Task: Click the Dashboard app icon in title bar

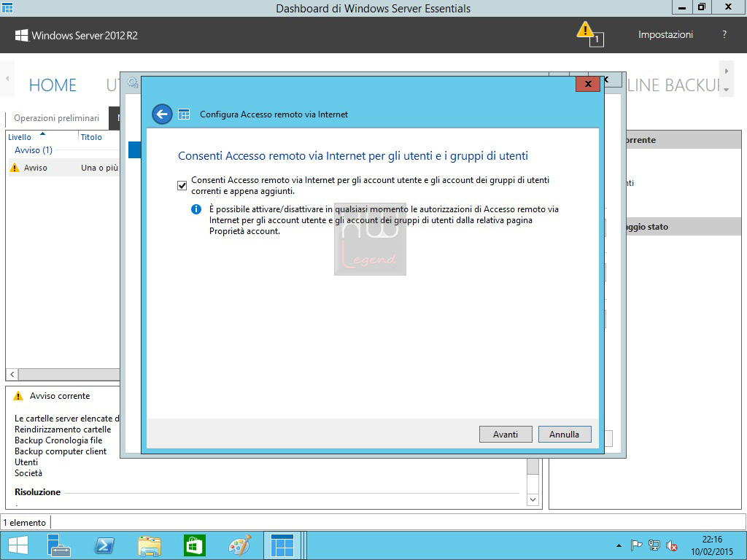Action: (7, 7)
